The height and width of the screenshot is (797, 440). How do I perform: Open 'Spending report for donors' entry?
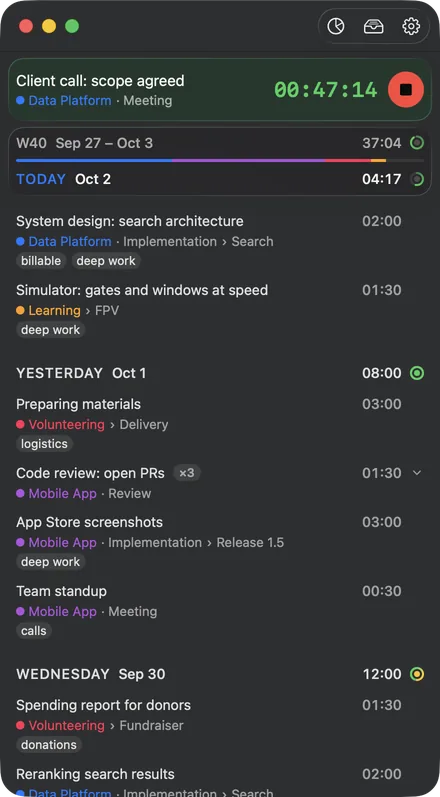[104, 705]
